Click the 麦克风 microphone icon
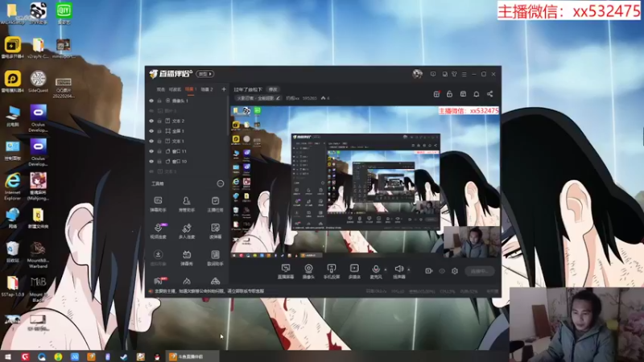 coord(375,269)
